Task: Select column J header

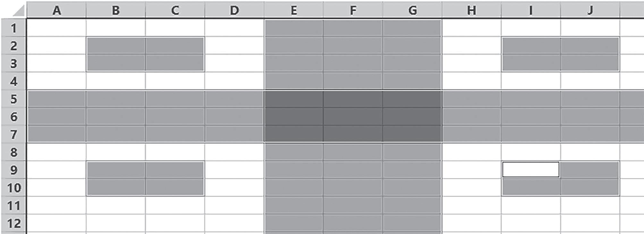Action: pos(590,10)
